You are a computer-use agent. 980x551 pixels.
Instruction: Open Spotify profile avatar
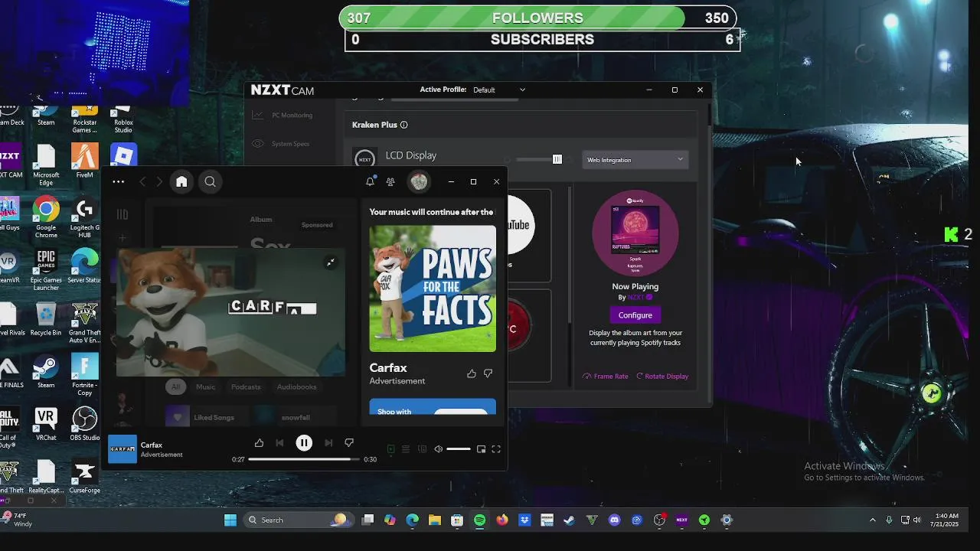click(x=419, y=181)
